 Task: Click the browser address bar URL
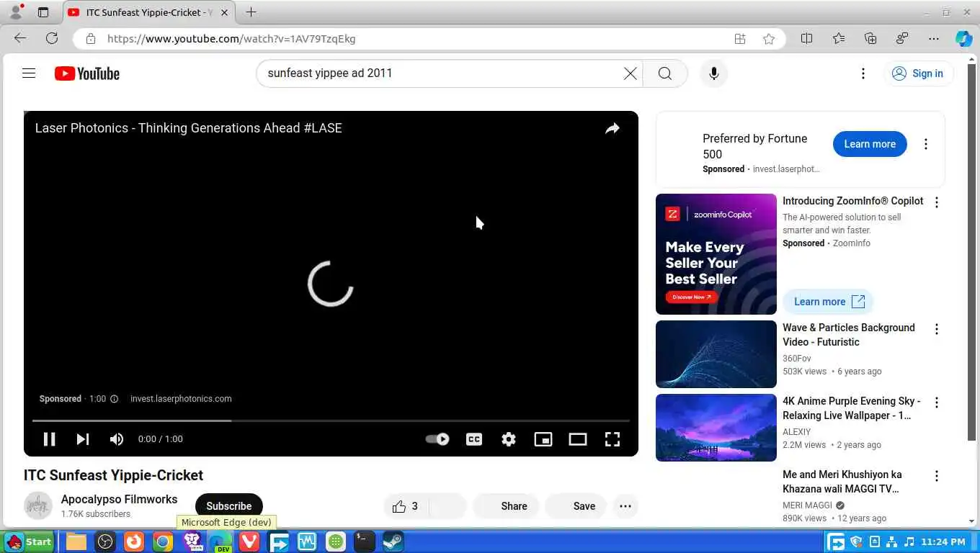(x=231, y=39)
